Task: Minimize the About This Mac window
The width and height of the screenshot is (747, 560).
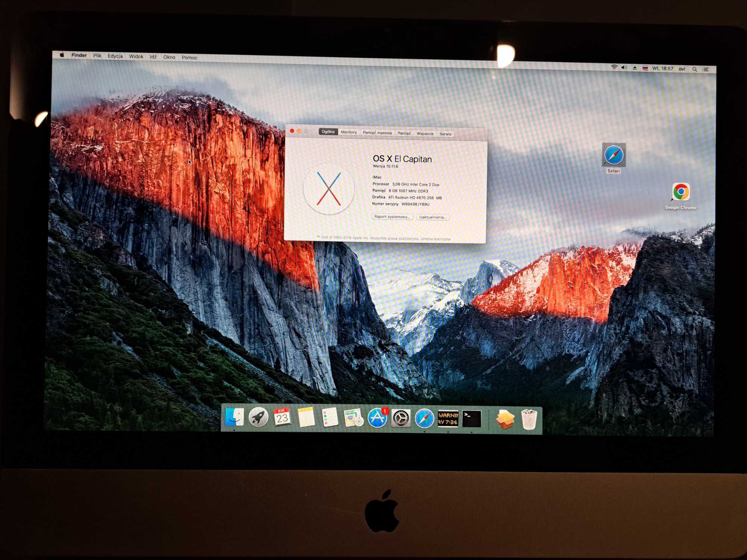Action: (x=299, y=131)
